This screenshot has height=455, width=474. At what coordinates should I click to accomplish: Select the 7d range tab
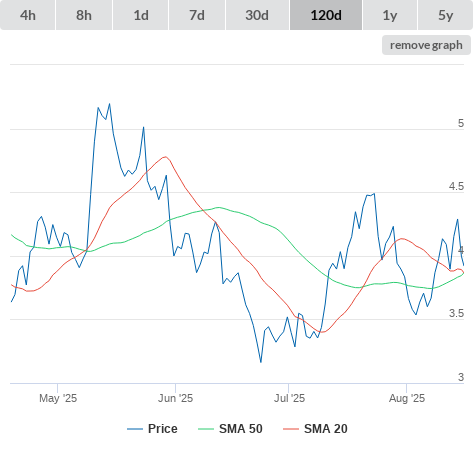pyautogui.click(x=197, y=15)
